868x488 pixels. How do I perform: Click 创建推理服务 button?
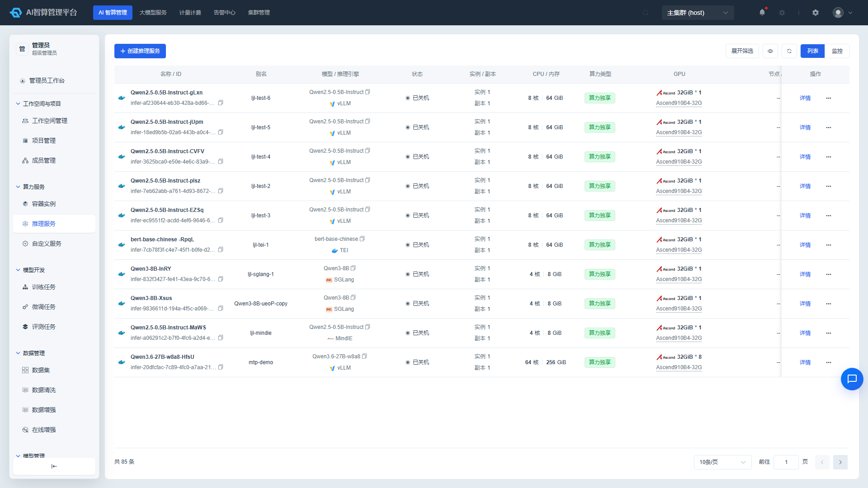tap(140, 51)
